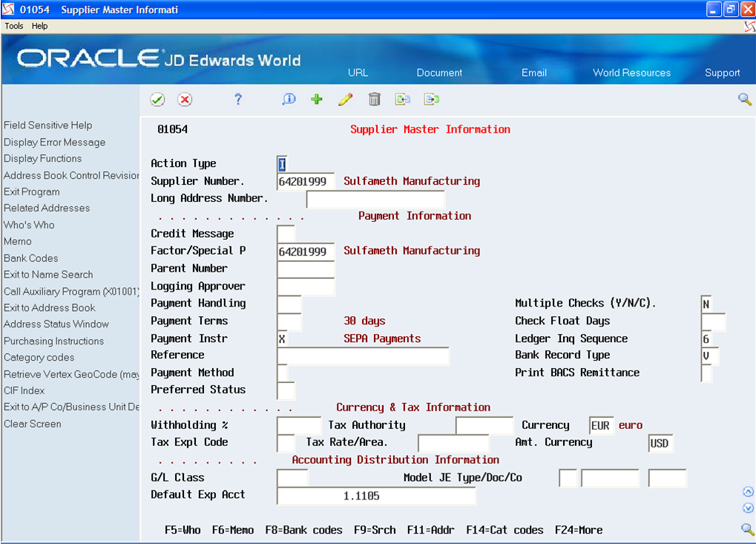Select Display Functions option

click(x=42, y=159)
